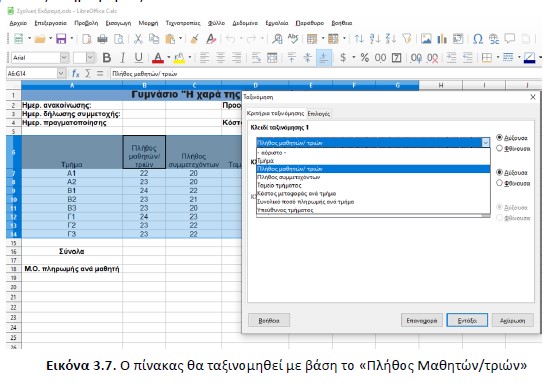Click the Clone formatting paintbrush icon
Screen dimensions: 552x386
click(194, 39)
